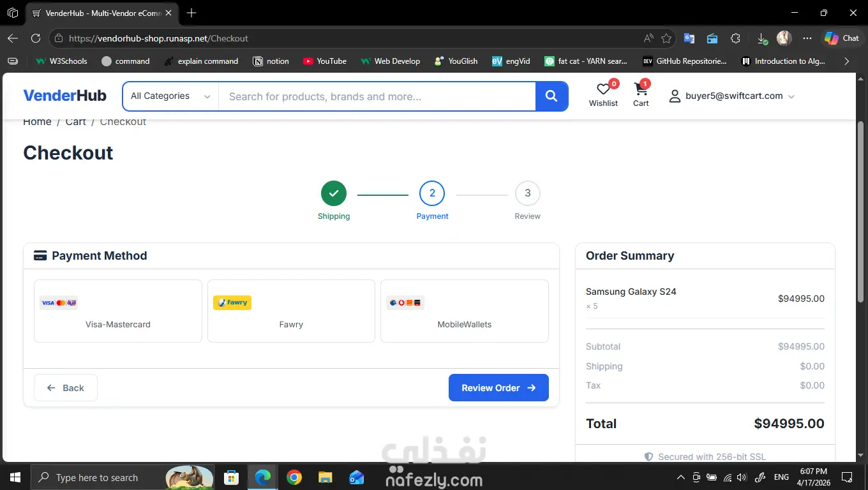Open the network Wi-Fi tray icon
The height and width of the screenshot is (490, 868).
coord(728,477)
